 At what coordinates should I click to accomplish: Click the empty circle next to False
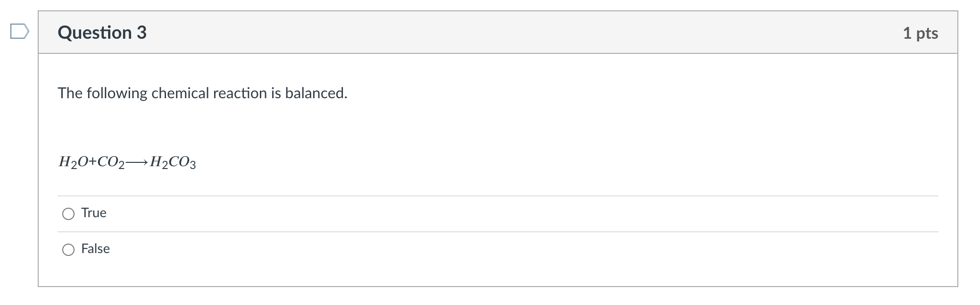pyautogui.click(x=68, y=249)
